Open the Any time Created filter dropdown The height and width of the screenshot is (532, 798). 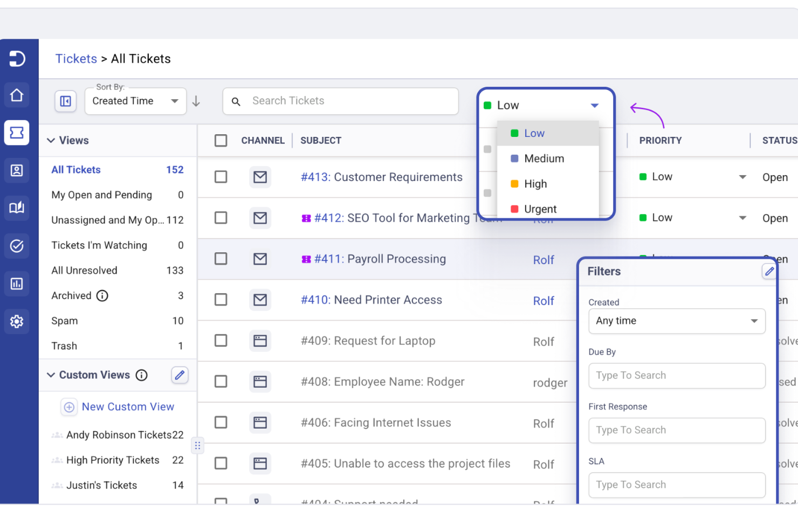677,321
